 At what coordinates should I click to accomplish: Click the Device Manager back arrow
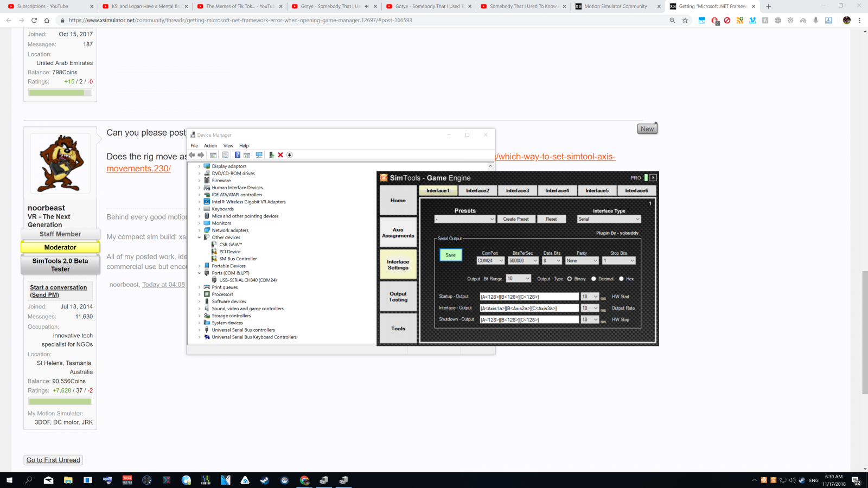[x=192, y=155]
